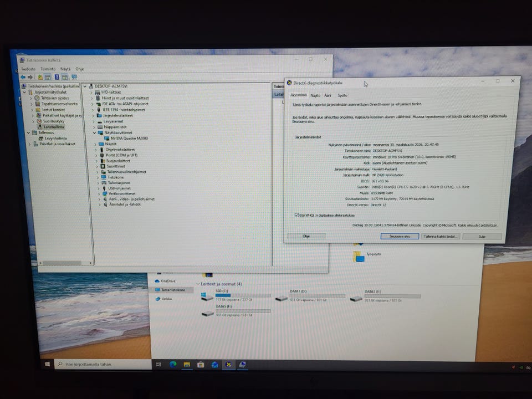
Task: Collapse the Näyttösovittimet category
Action: (95, 132)
